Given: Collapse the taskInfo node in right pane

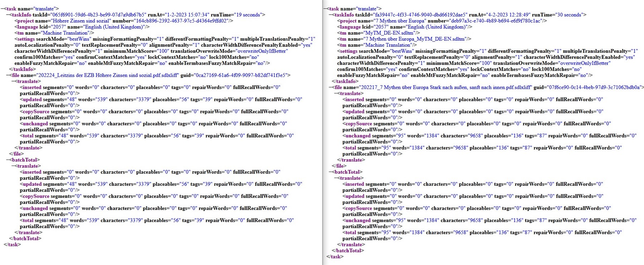Looking at the screenshot, I should pos(331,15).
